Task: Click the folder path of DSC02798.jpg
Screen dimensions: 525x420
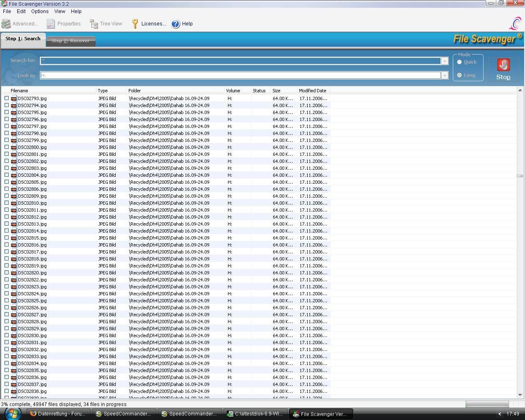Action: click(169, 133)
